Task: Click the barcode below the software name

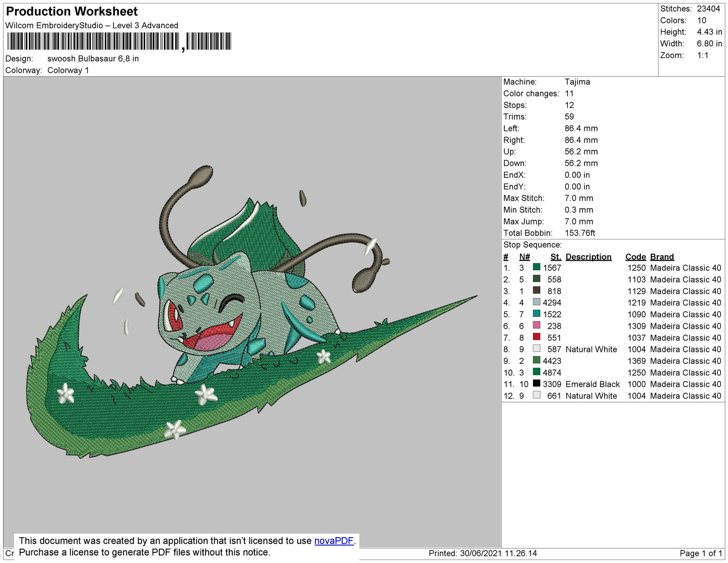Action: [119, 41]
